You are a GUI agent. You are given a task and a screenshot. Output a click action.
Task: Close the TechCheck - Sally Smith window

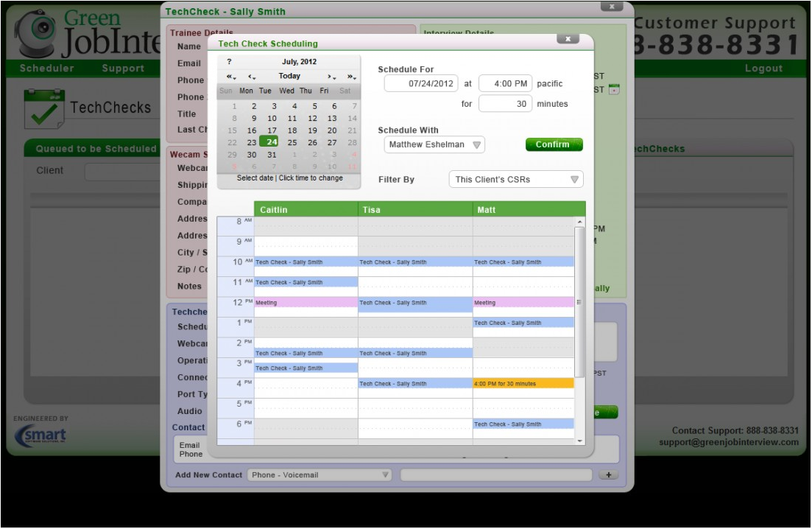612,7
